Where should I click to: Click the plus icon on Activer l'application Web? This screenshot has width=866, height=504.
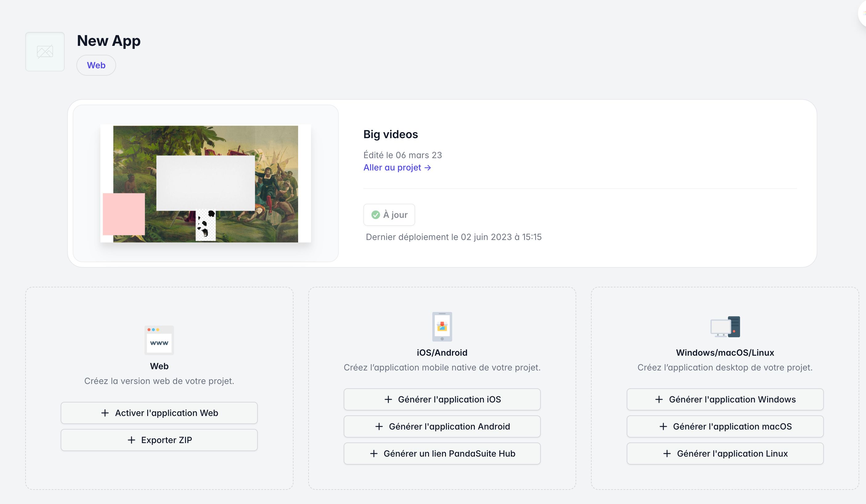[x=105, y=413]
